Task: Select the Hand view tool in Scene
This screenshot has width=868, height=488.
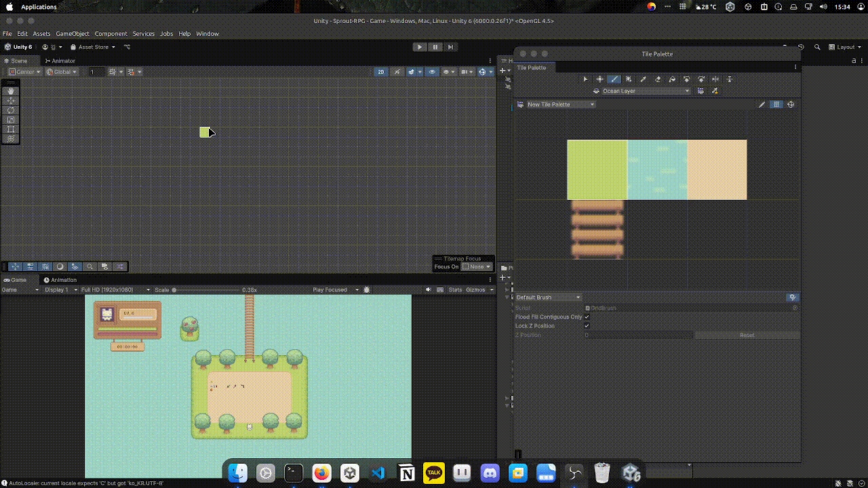Action: click(x=11, y=91)
